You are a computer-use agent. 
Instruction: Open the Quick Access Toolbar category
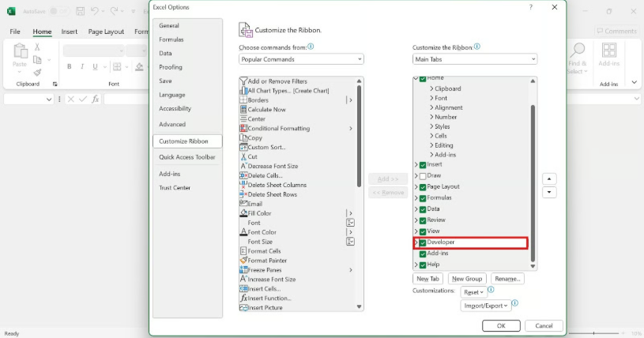pos(186,157)
